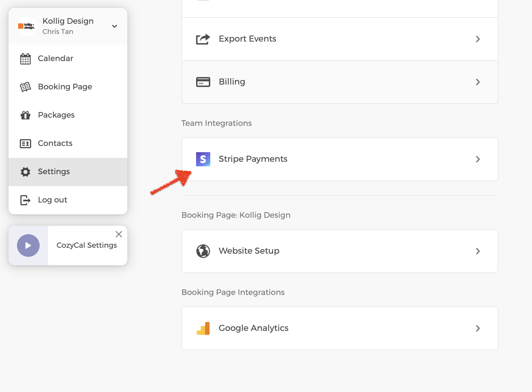Screen dimensions: 532x392
Task: Expand Export Events using its chevron
Action: 478,39
